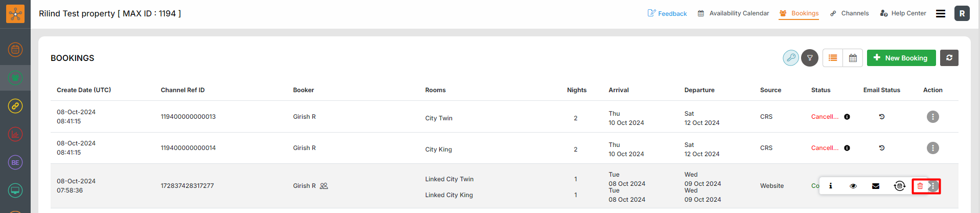Open the Channels tab
The height and width of the screenshot is (213, 980).
coord(850,13)
